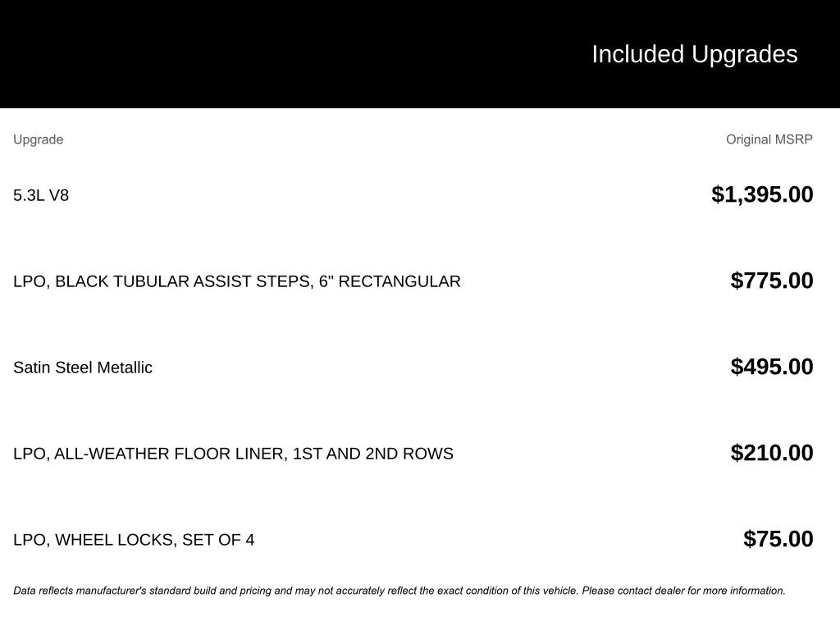
Task: Select the Black Tubular Assist Steps upgrade
Action: (236, 281)
